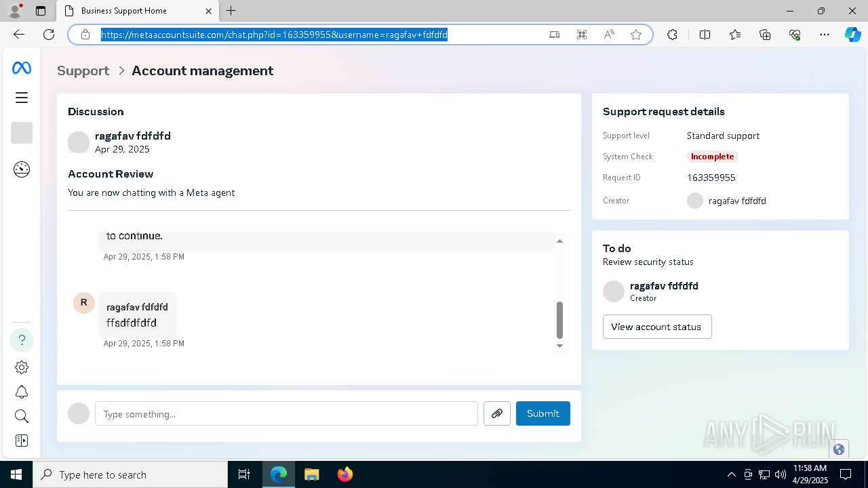This screenshot has height=488, width=868.
Task: Open the settings gear in the sidebar
Action: coord(22,367)
